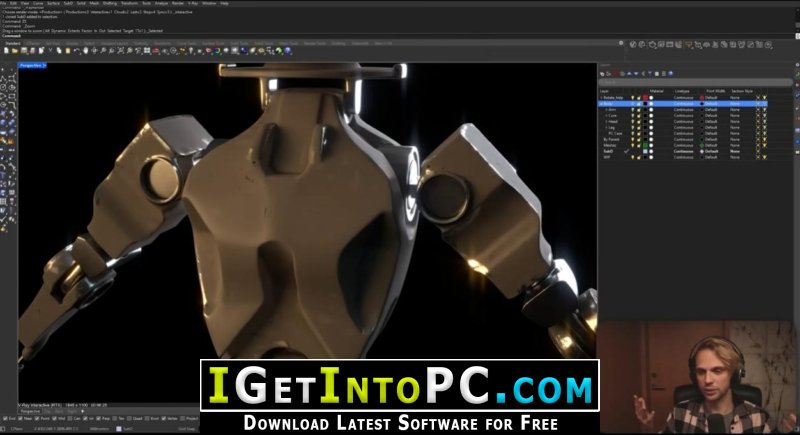Expand the Head sublayer
Image resolution: width=800 pixels, height=435 pixels.
606,121
